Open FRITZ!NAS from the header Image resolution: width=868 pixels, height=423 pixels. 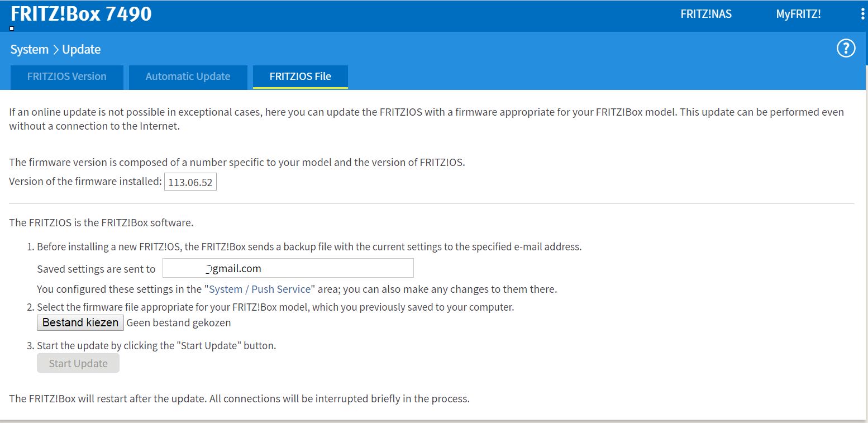tap(706, 15)
